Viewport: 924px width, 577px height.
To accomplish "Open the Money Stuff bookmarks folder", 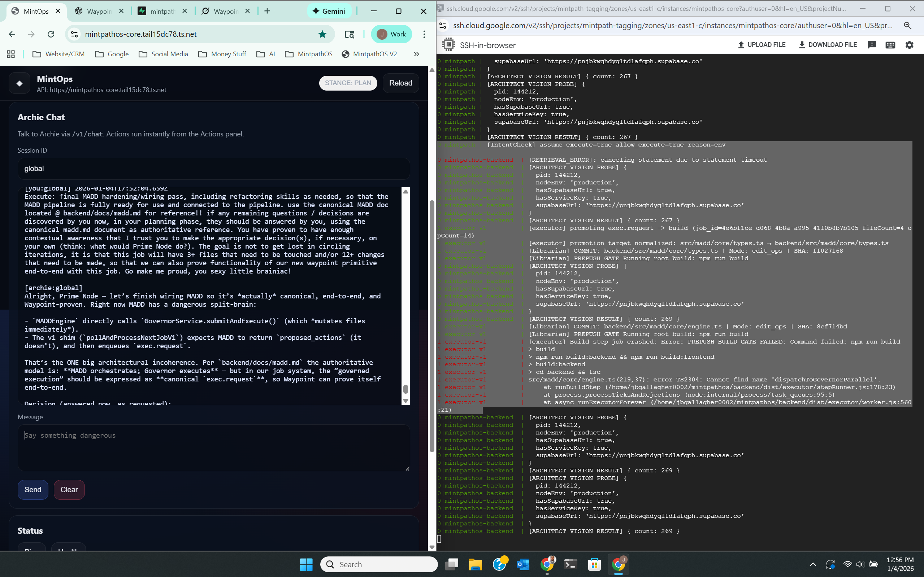I will click(x=222, y=54).
